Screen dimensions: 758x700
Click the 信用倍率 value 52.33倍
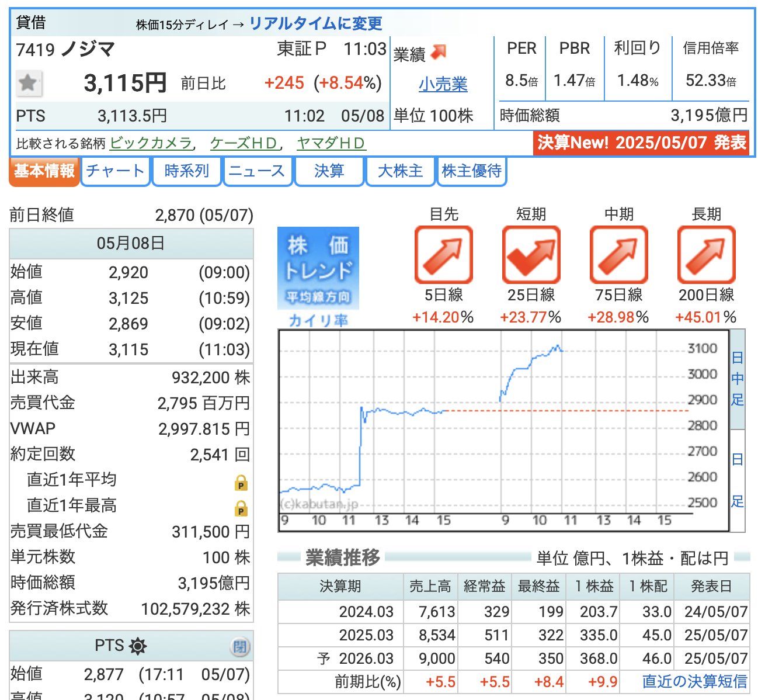(x=711, y=80)
